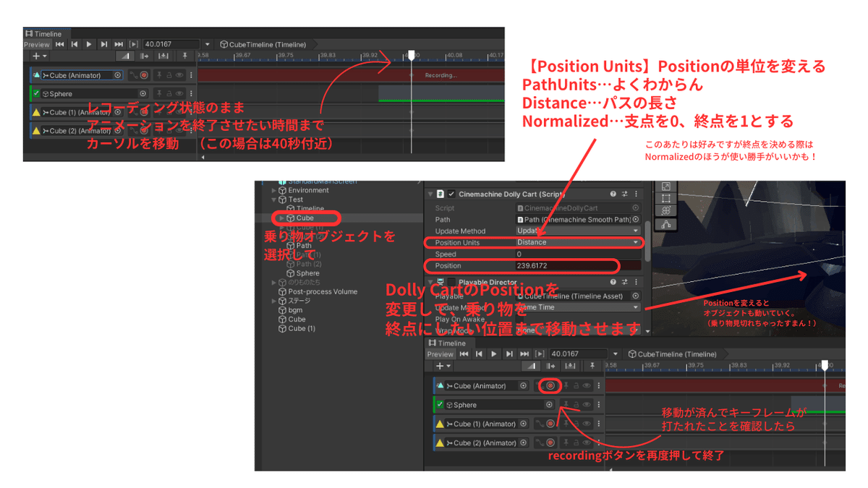Image resolution: width=868 pixels, height=488 pixels.
Task: Open Game Time Update Method dropdown
Action: (579, 307)
